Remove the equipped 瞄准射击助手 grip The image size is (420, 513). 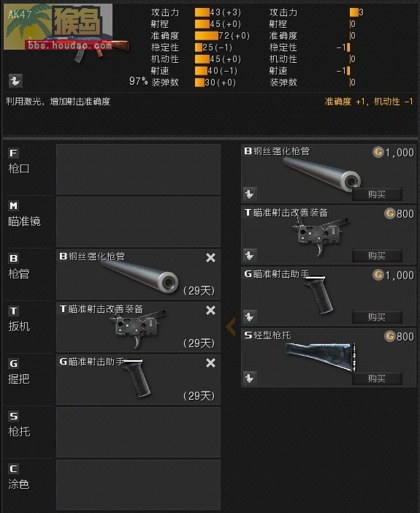click(210, 363)
